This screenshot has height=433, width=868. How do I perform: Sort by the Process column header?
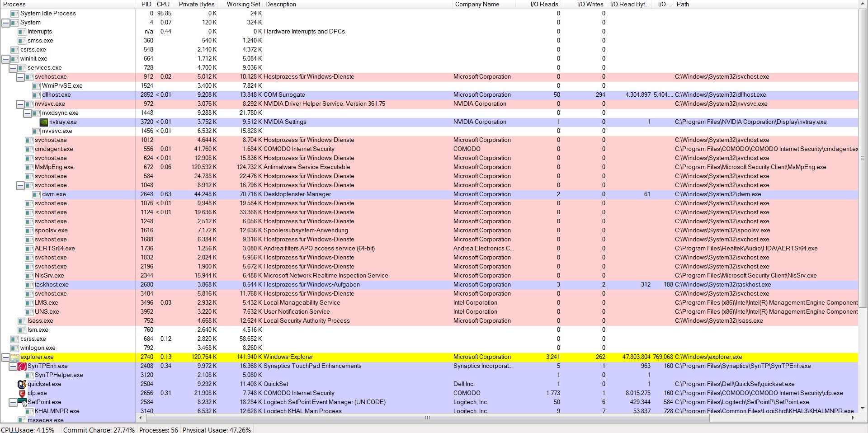[x=68, y=4]
